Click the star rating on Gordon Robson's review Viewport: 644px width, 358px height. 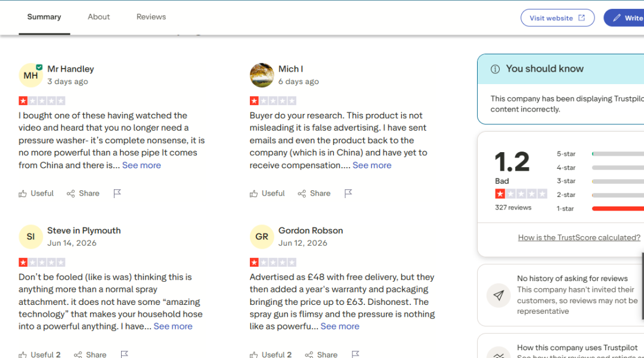[273, 262]
